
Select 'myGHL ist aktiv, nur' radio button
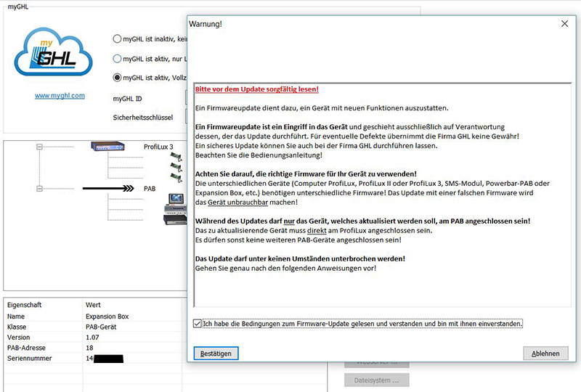coord(117,59)
